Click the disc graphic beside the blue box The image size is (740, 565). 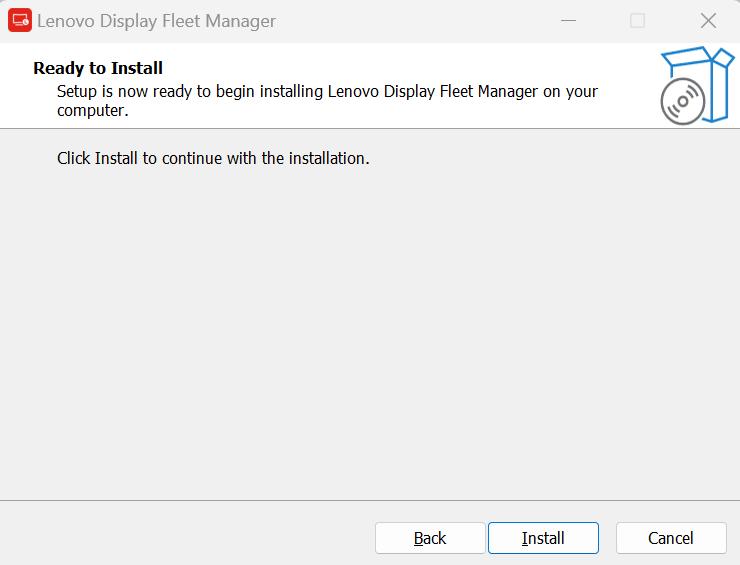tap(681, 102)
